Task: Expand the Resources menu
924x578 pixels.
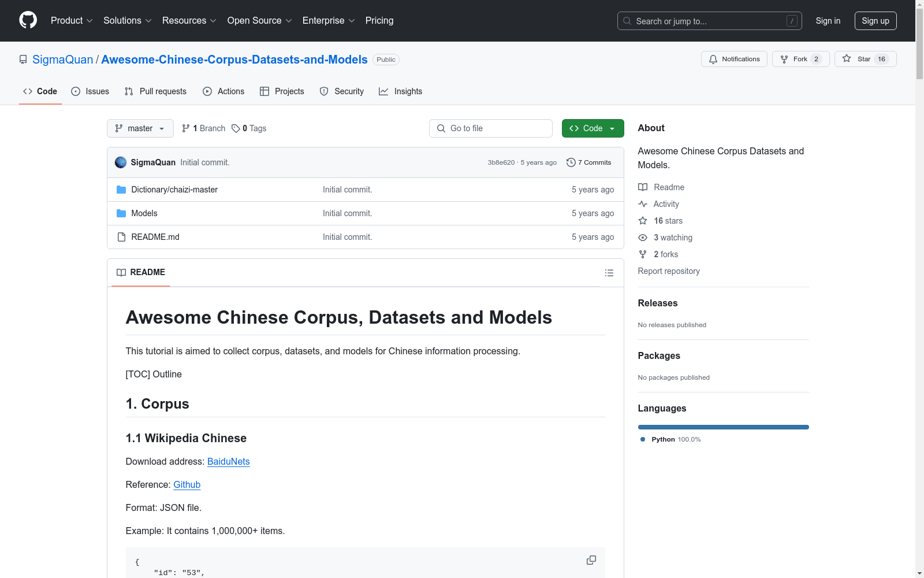Action: pos(189,21)
